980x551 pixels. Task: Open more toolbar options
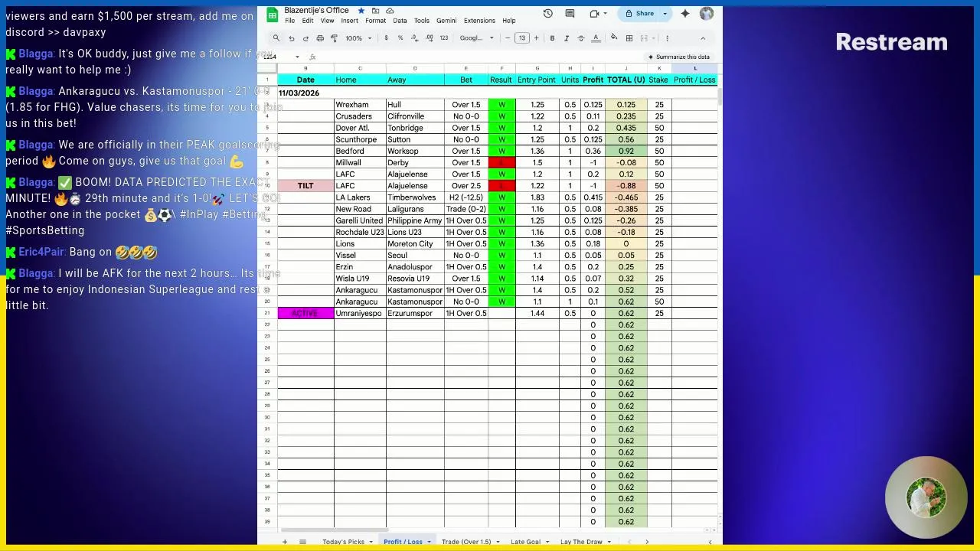pos(667,38)
